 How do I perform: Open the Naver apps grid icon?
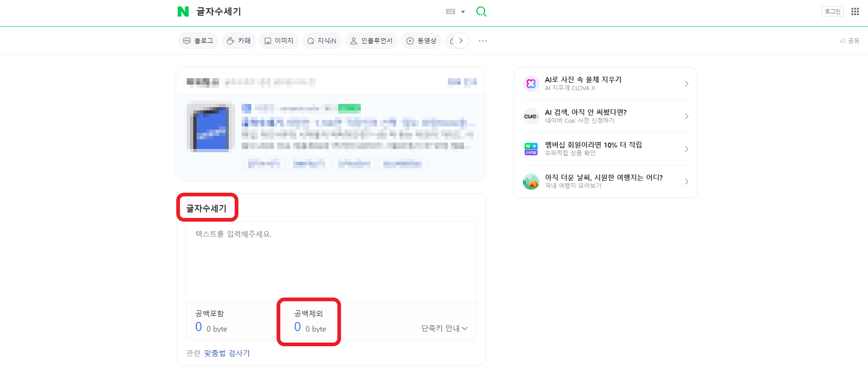point(855,11)
